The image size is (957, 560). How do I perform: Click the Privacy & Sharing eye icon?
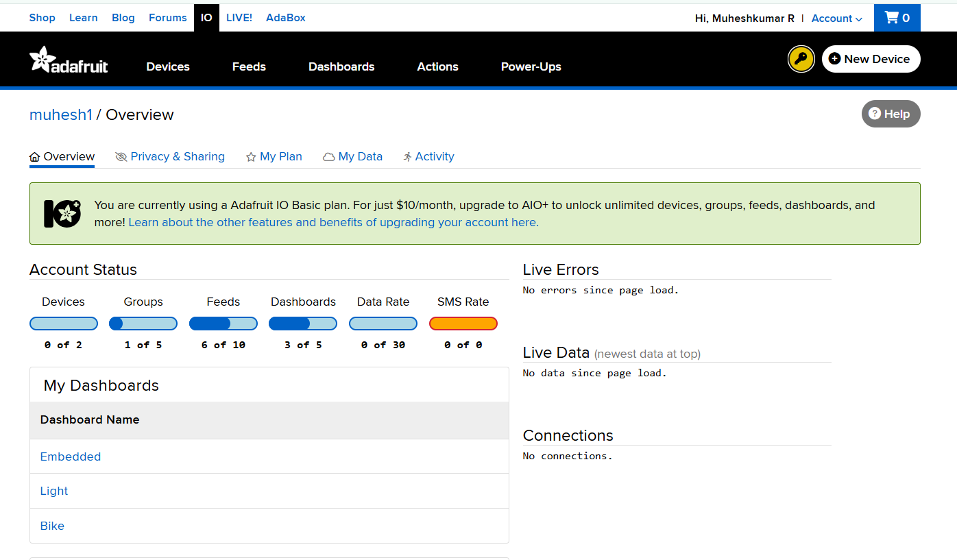coord(121,157)
